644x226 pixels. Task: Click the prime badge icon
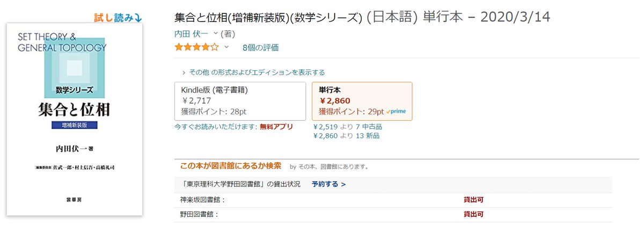[x=397, y=112]
